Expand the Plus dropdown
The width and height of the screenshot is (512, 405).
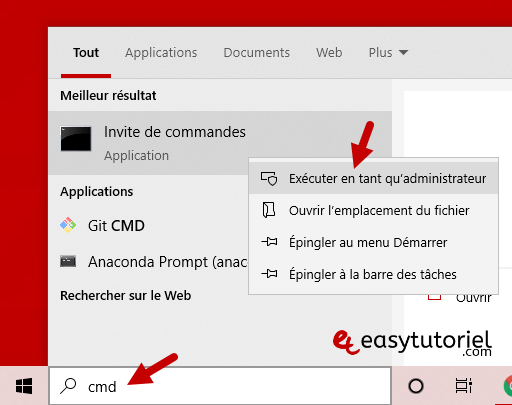click(x=388, y=53)
